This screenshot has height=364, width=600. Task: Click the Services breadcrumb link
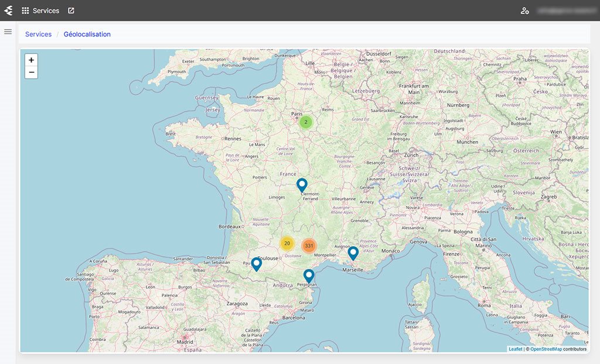pyautogui.click(x=38, y=35)
